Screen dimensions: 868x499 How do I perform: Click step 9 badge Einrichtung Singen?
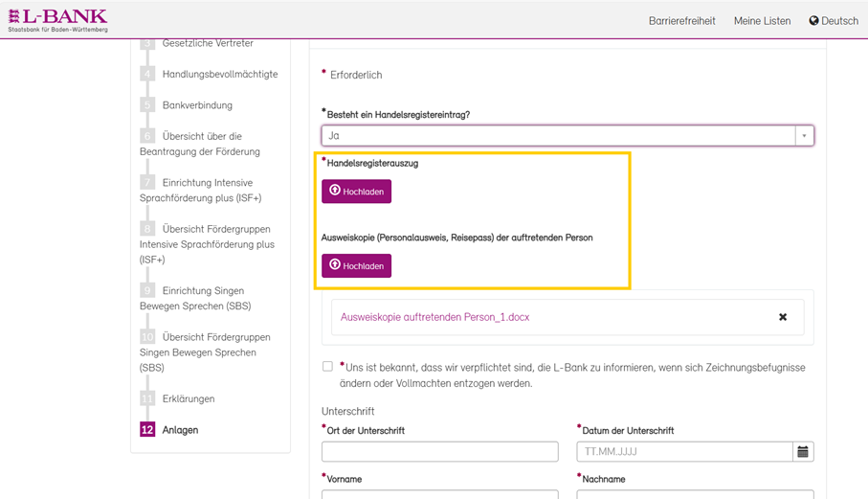point(147,291)
